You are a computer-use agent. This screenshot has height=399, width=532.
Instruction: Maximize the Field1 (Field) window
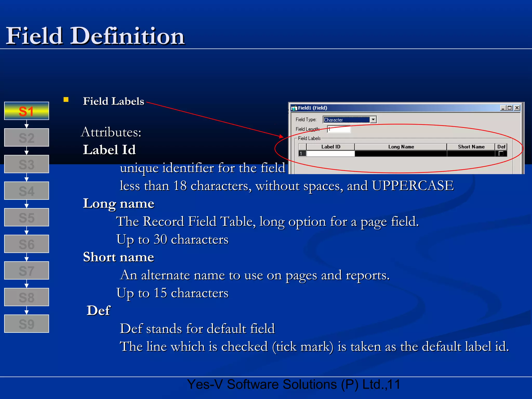[509, 108]
